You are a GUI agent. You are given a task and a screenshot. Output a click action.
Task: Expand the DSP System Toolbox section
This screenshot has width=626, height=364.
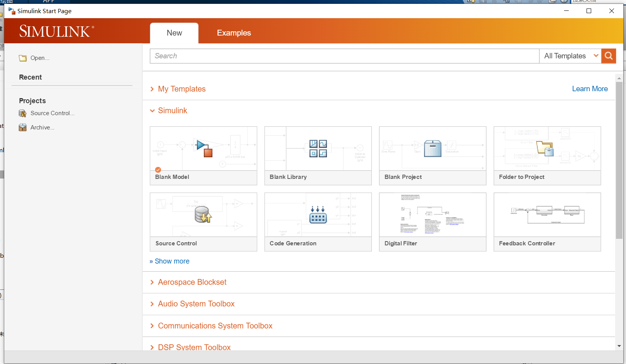(190, 347)
